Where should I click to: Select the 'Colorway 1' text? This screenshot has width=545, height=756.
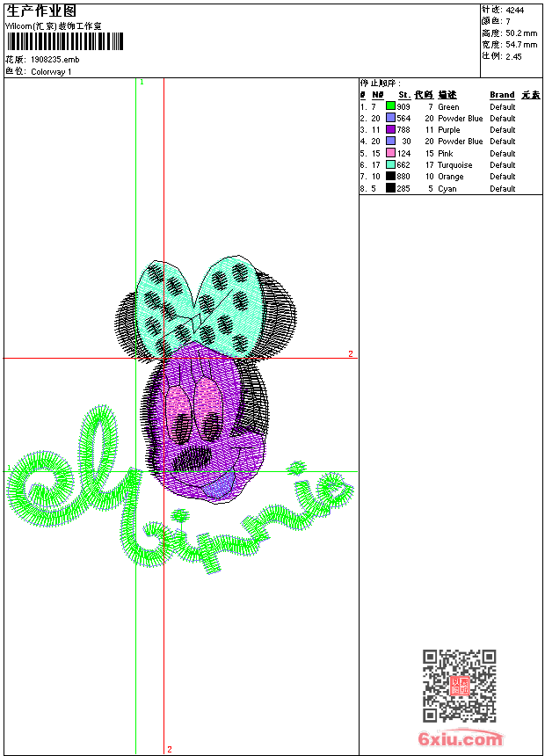tap(51, 72)
